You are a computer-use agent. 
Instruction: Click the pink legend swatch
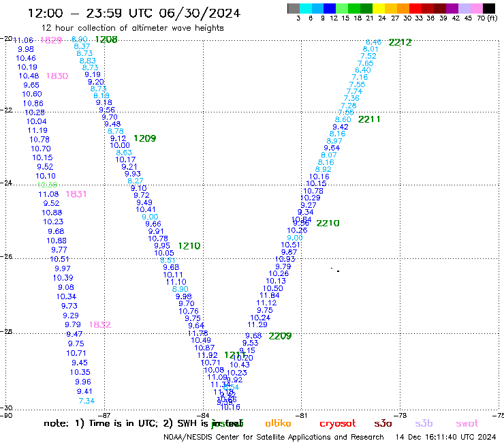477,8
